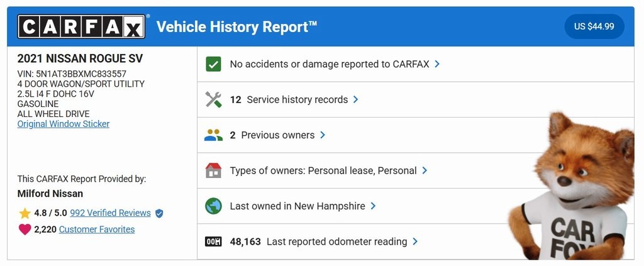Click the green no-accidents checkmark box
This screenshot has height=266, width=644.
[x=214, y=64]
